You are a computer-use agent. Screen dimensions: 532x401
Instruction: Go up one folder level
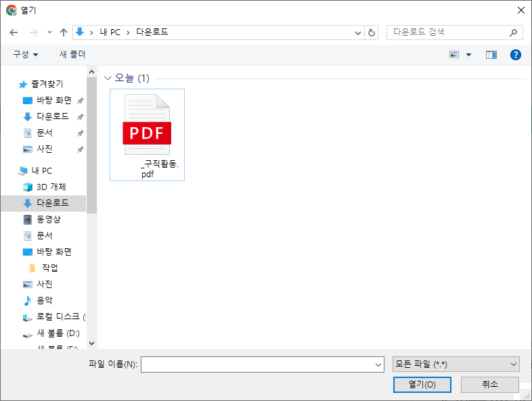point(64,32)
